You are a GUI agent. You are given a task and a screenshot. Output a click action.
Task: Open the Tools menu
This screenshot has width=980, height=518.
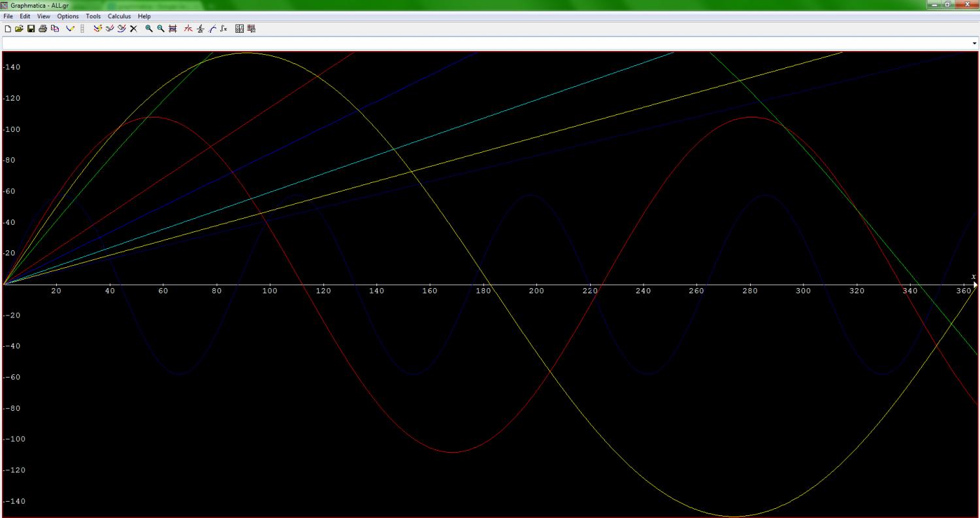click(93, 16)
